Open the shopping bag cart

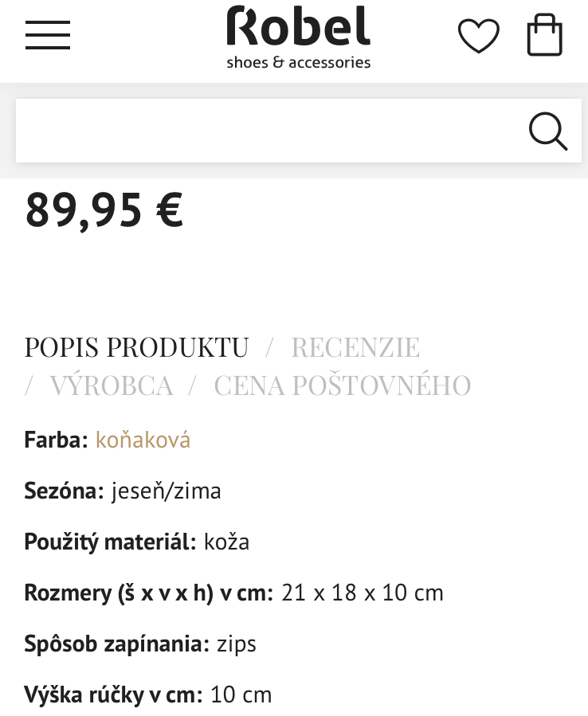[x=545, y=35]
